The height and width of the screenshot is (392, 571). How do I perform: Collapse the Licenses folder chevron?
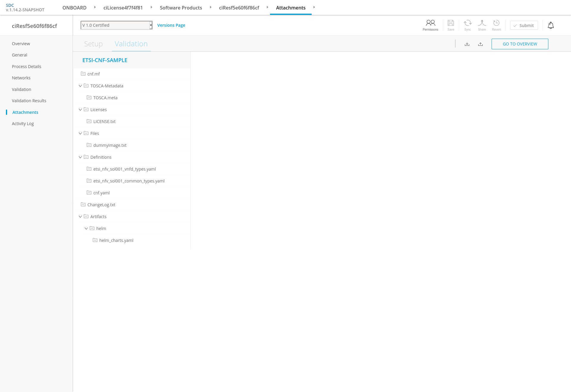click(80, 110)
